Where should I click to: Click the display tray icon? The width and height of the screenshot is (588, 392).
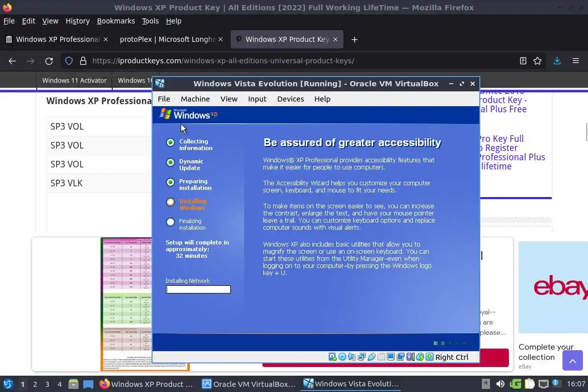(543, 384)
